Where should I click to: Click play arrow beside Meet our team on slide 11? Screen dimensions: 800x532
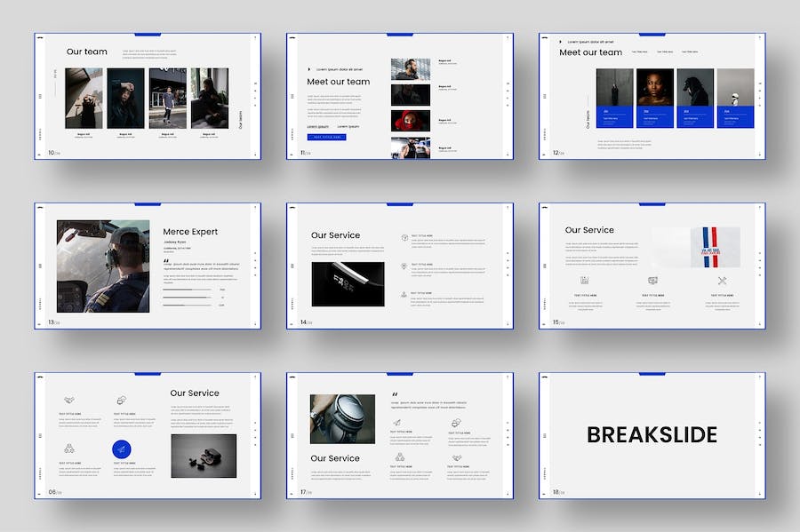coord(308,69)
